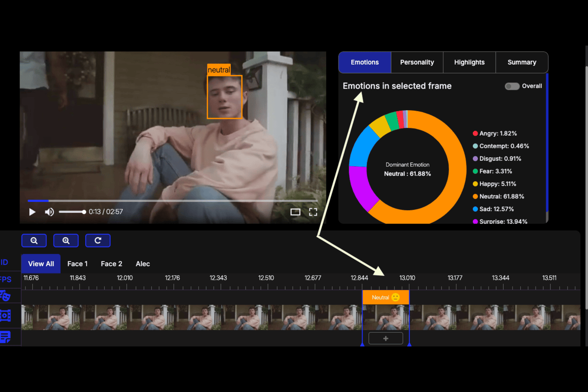
Task: Click the yellow Happy segment of donut chart
Action: (x=379, y=126)
